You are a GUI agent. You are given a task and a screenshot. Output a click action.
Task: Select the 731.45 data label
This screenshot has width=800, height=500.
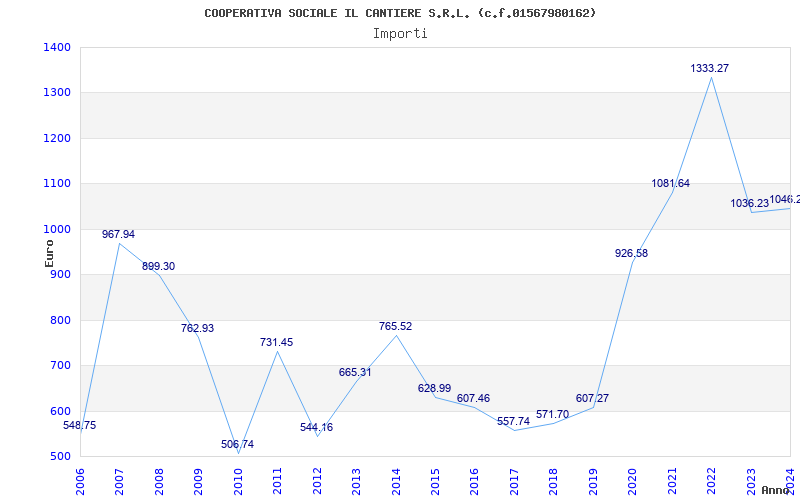277,342
